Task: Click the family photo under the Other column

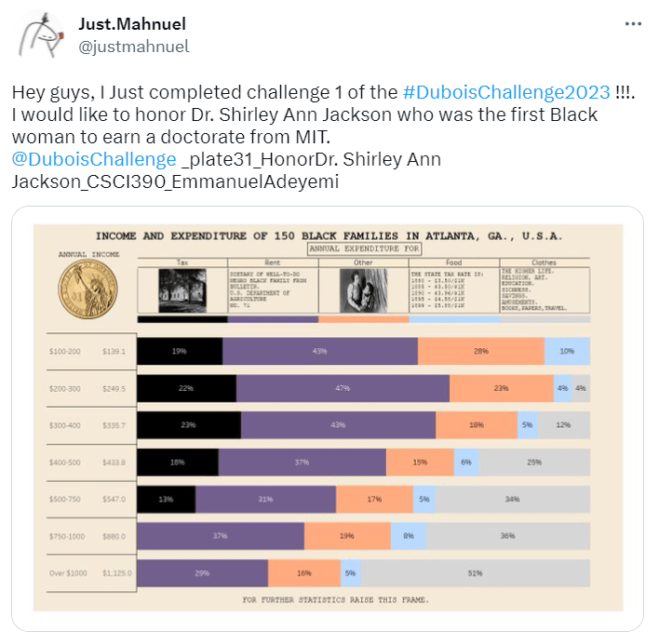Action: pyautogui.click(x=363, y=290)
